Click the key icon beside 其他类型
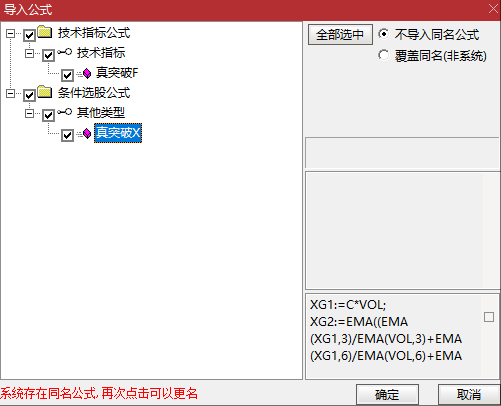 tap(64, 112)
